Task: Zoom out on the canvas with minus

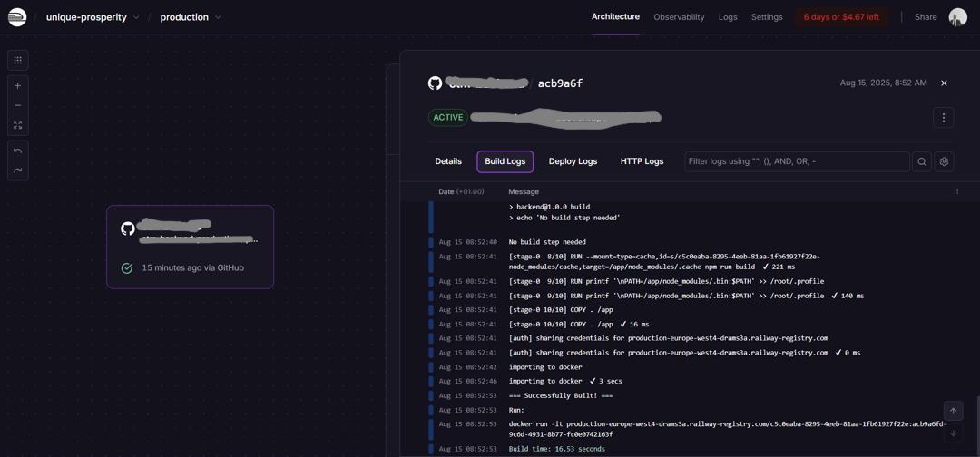Action: point(18,105)
